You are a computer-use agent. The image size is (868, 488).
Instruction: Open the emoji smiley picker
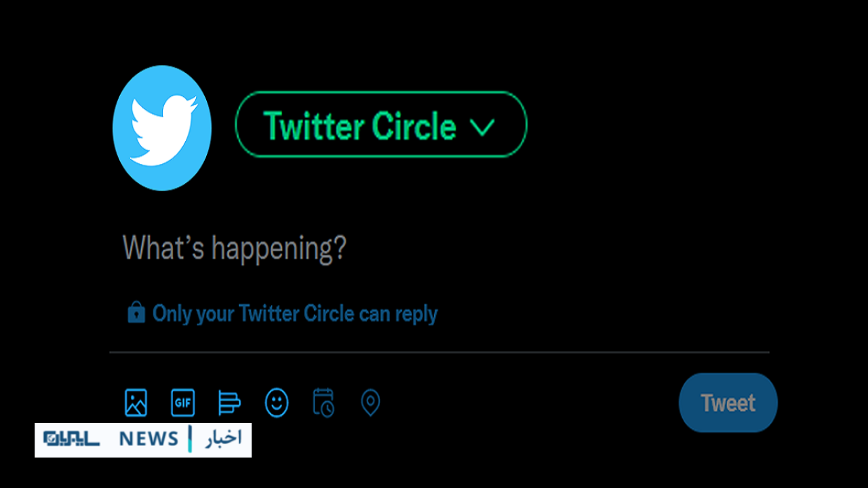[x=277, y=403]
